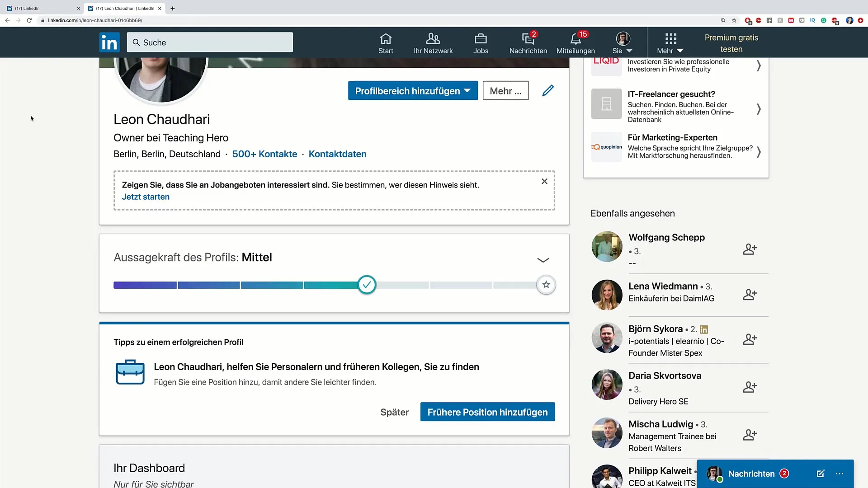Switch to the first LinkedIn browser tab
868x488 pixels.
tap(41, 8)
